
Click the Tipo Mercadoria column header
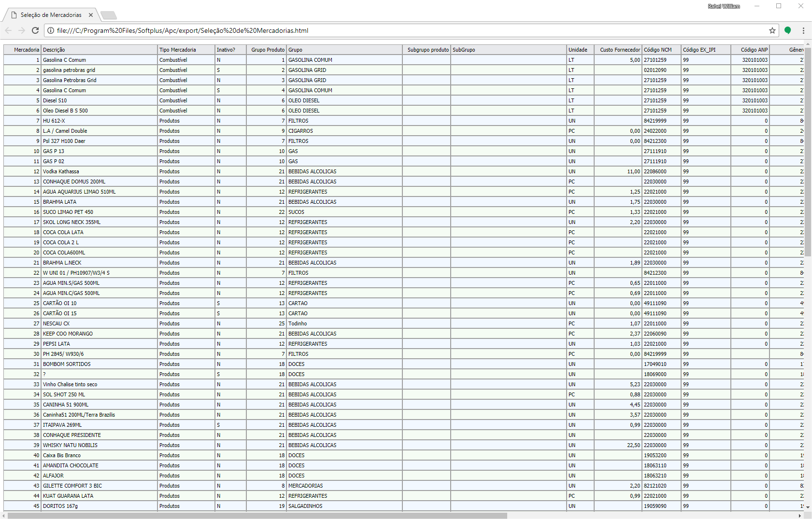coord(186,50)
